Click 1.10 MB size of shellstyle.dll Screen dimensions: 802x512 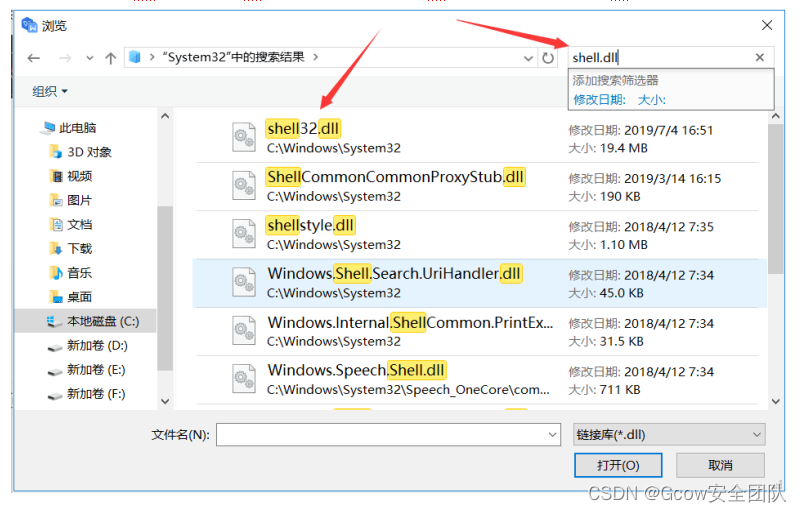point(623,245)
